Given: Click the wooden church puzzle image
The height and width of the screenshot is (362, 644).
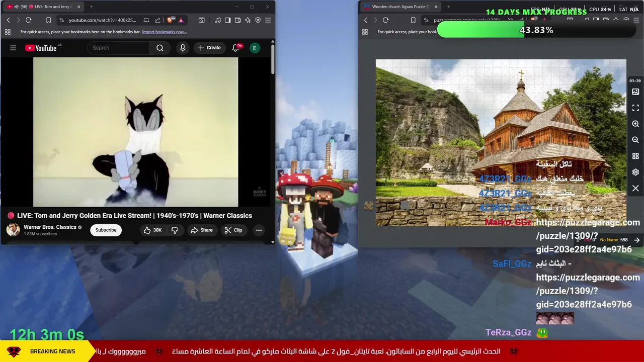Looking at the screenshot, I should click(x=501, y=143).
